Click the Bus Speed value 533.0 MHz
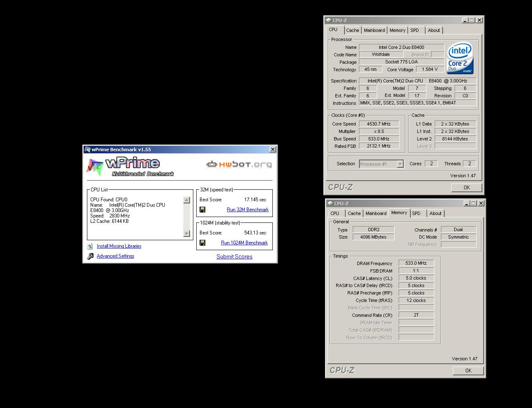Viewport: 532px width, 408px height. click(379, 139)
